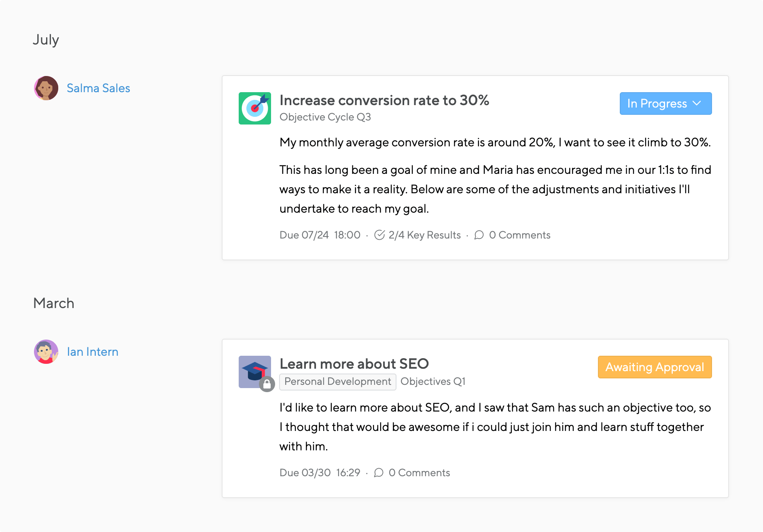Open Salma Sales profile link
Image resolution: width=763 pixels, height=532 pixels.
click(x=98, y=88)
